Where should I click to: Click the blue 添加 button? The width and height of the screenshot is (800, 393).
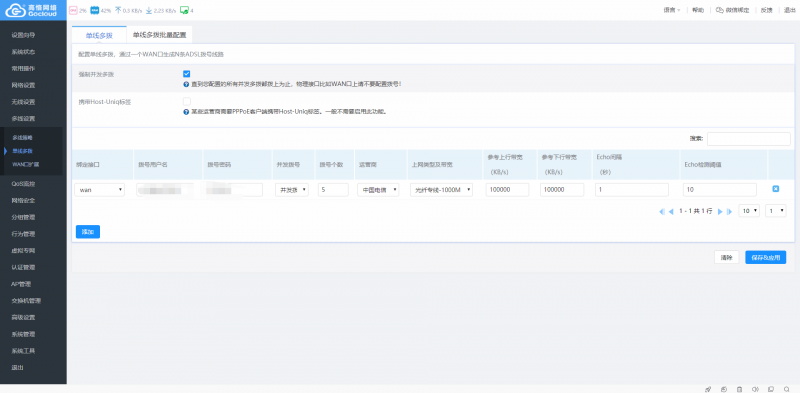[88, 232]
